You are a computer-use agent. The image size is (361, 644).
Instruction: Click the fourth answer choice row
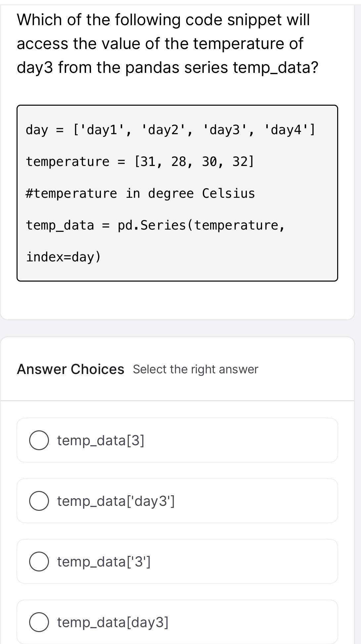[177, 622]
